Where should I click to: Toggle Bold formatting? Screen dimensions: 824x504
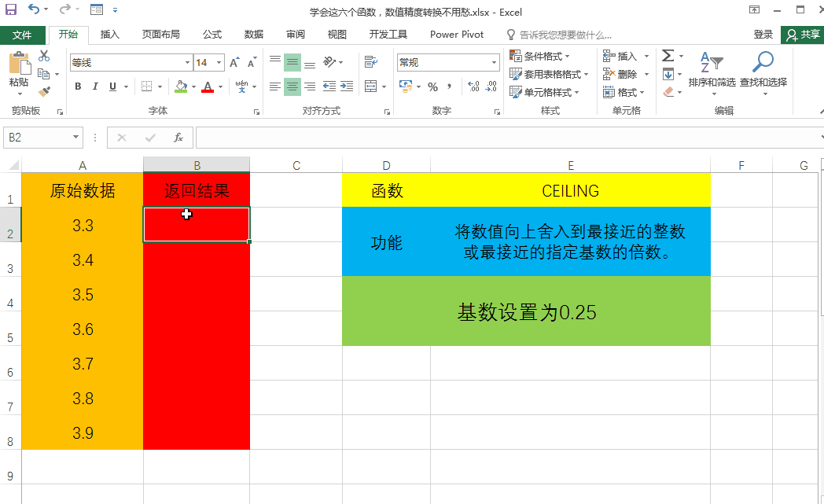[x=78, y=86]
